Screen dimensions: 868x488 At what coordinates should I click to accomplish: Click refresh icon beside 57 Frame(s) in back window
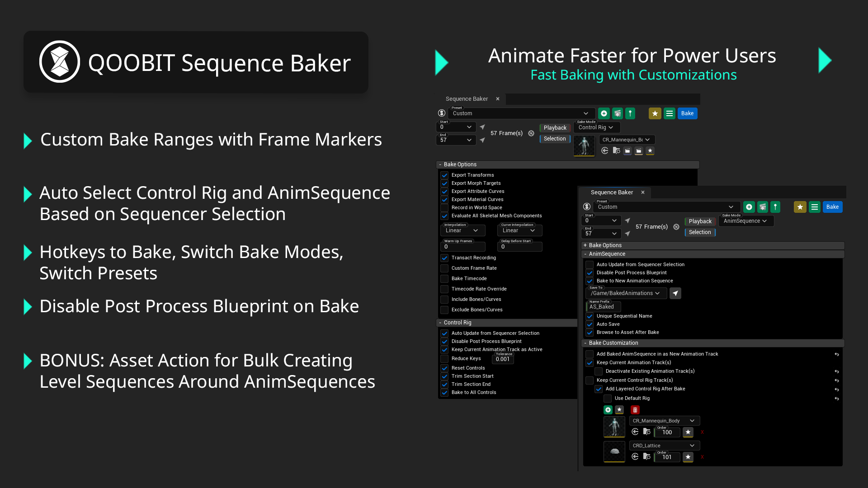[531, 133]
